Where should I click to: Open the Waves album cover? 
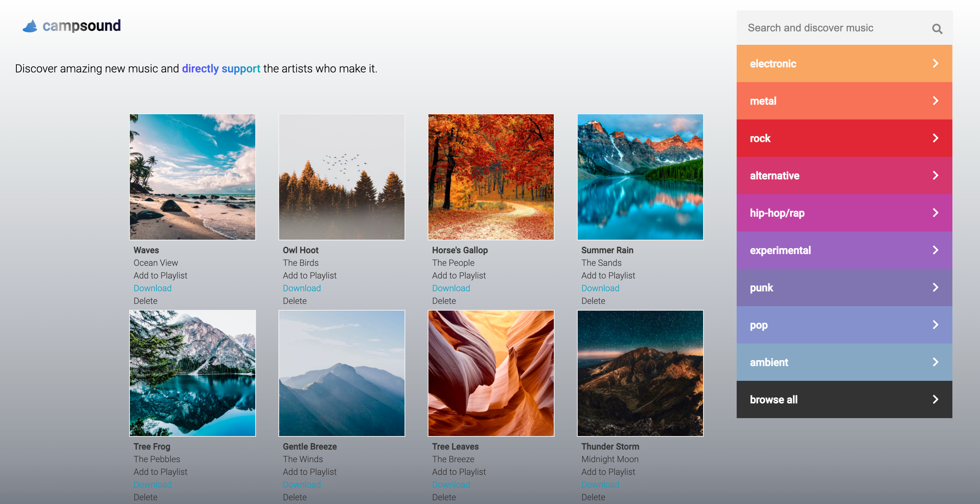pos(193,177)
